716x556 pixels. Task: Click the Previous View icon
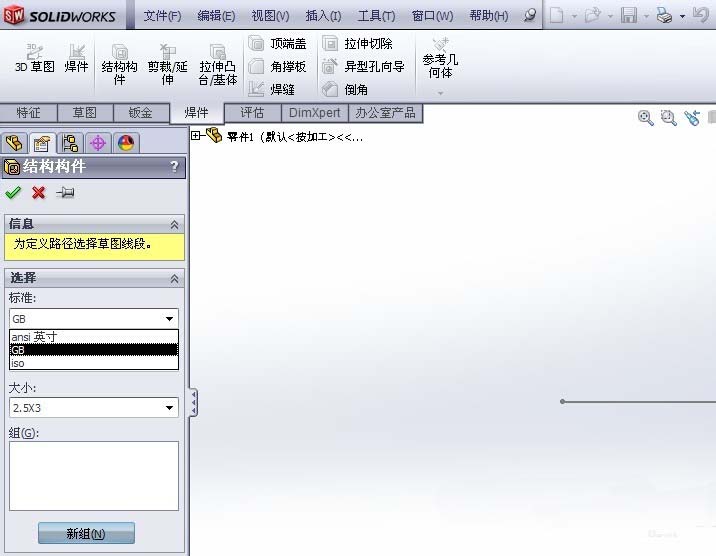[692, 118]
